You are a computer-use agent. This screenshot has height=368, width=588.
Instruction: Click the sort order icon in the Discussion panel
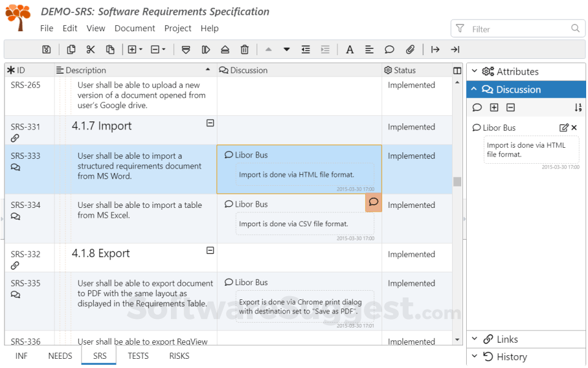pos(578,108)
